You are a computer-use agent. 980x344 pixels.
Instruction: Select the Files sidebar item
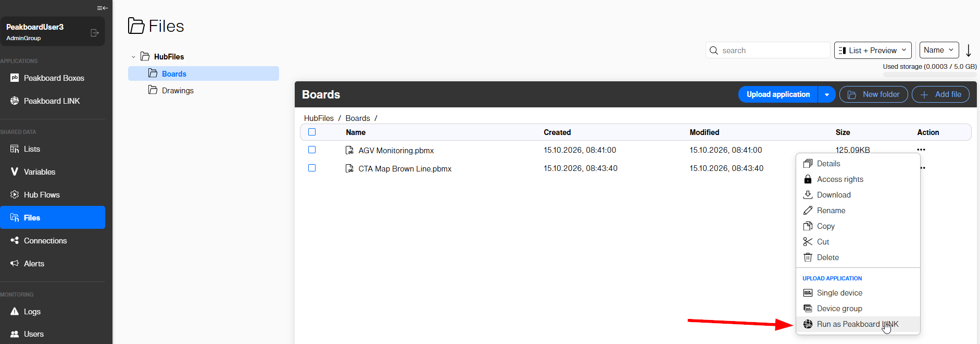53,217
